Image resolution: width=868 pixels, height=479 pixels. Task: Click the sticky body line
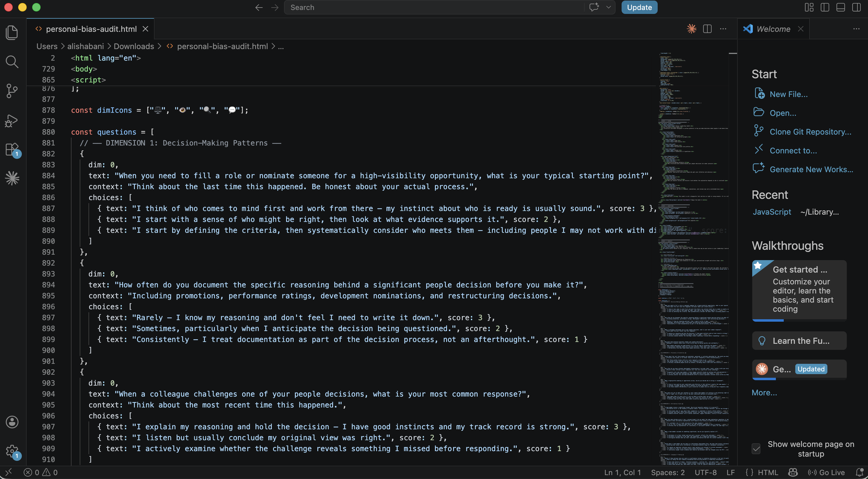point(84,69)
